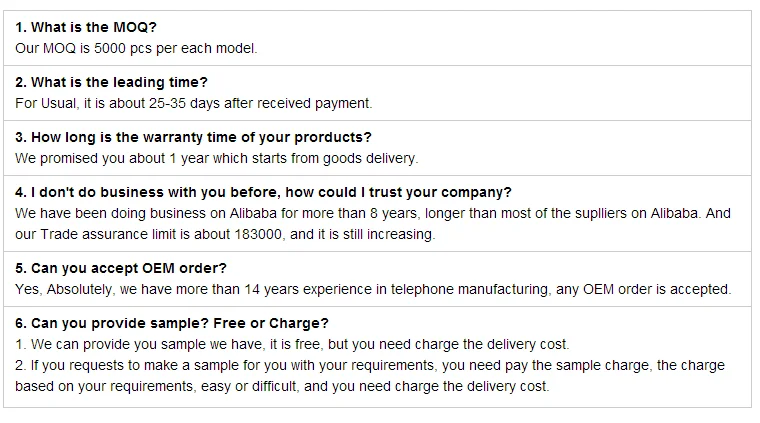Viewport: 760px width, 423px height.
Task: Click the line '2. If you requests to make'
Action: (370, 366)
